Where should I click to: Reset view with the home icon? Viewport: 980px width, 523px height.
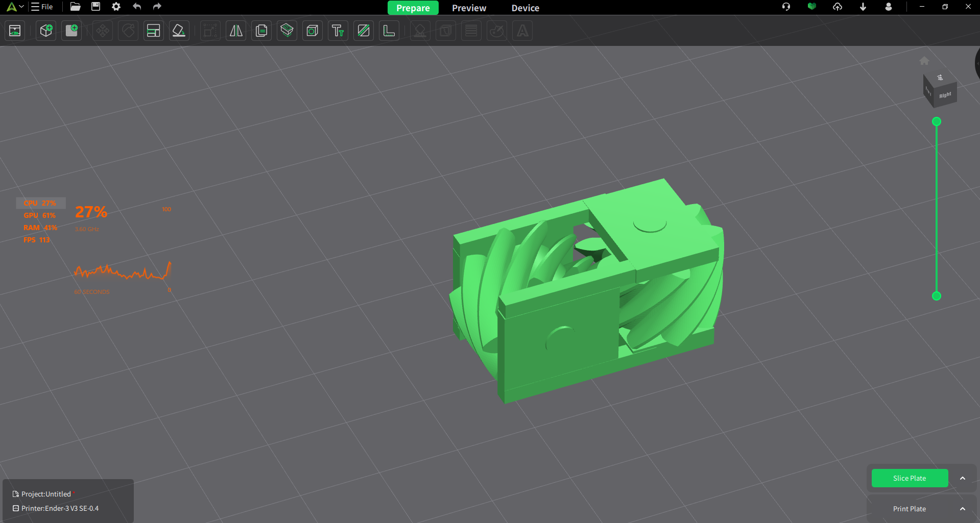[x=924, y=61]
